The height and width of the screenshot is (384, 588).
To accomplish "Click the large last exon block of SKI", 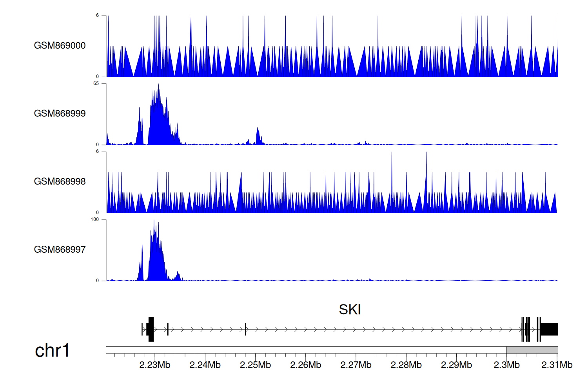I will coord(549,329).
